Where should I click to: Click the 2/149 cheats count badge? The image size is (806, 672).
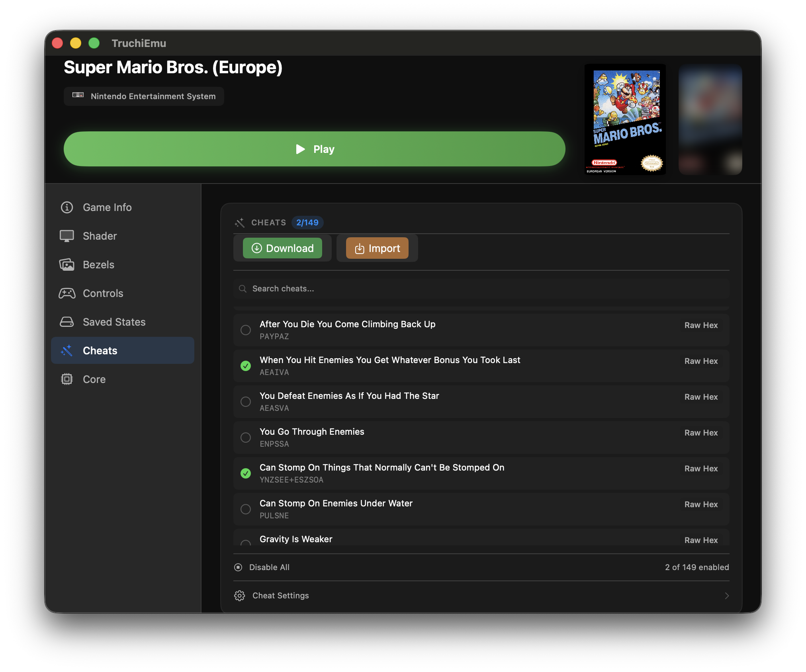pyautogui.click(x=307, y=223)
